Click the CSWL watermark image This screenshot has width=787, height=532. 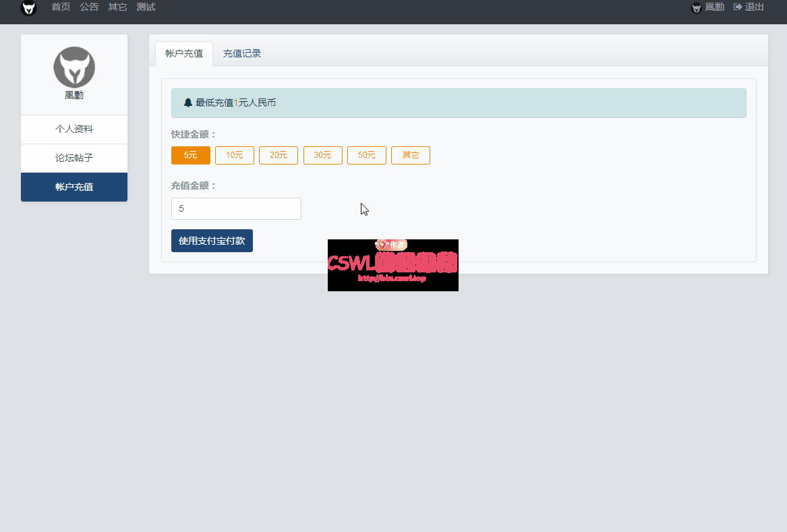tap(392, 265)
